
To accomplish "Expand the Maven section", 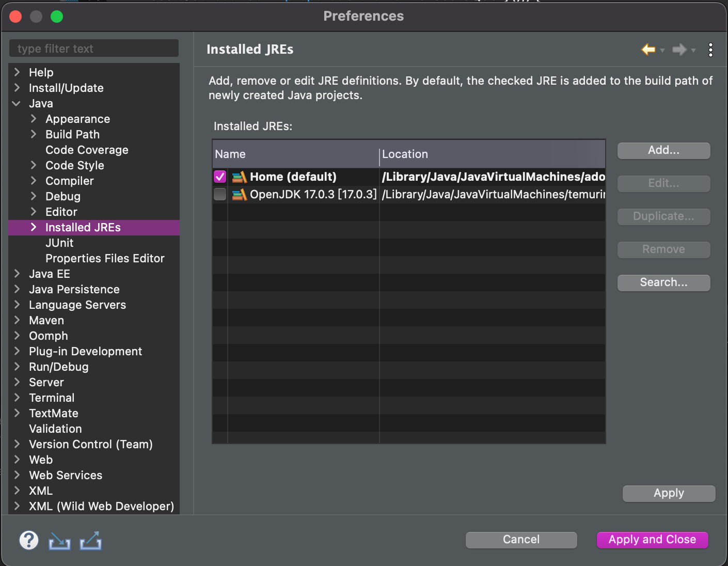I will tap(17, 320).
